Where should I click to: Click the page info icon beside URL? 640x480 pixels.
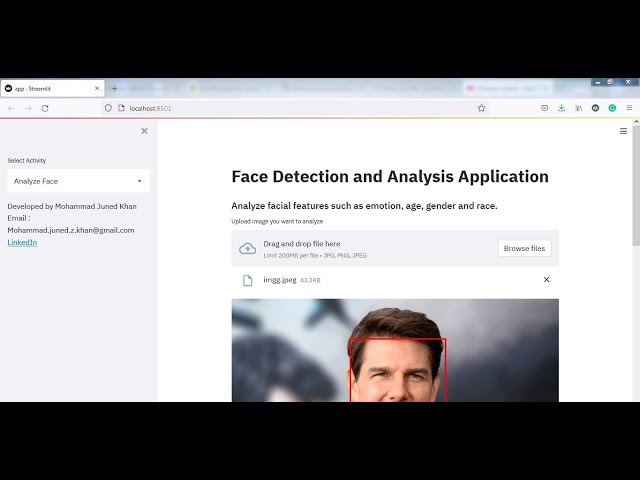click(121, 108)
